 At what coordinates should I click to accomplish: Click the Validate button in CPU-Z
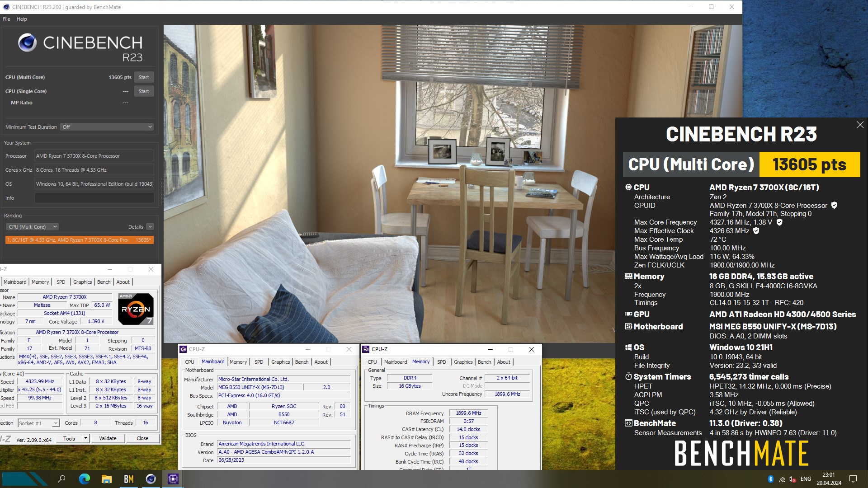click(108, 438)
